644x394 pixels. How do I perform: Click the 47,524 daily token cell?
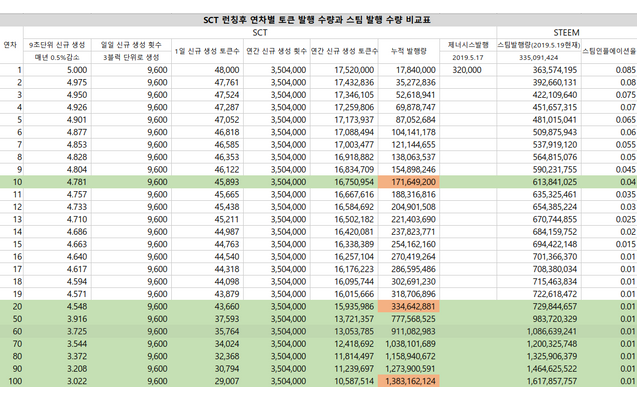coord(226,94)
